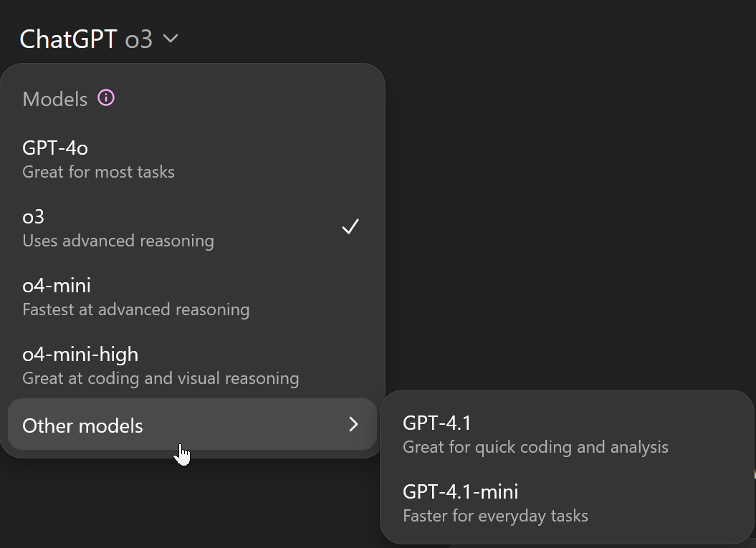
Task: Click "Great at coding and visual reasoning"
Action: (x=161, y=378)
